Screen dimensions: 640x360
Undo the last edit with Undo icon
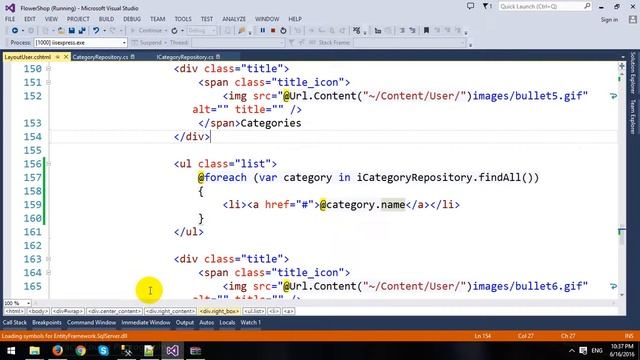point(96,31)
